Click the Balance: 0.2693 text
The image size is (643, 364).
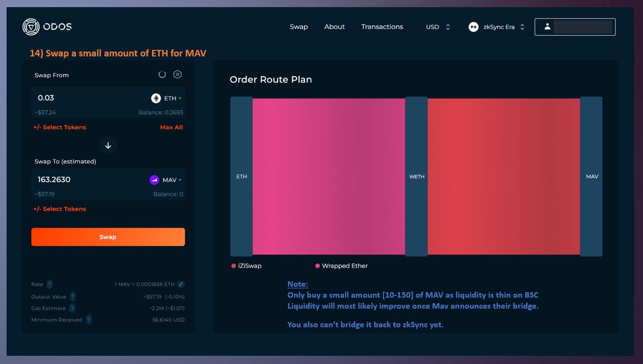tap(161, 112)
